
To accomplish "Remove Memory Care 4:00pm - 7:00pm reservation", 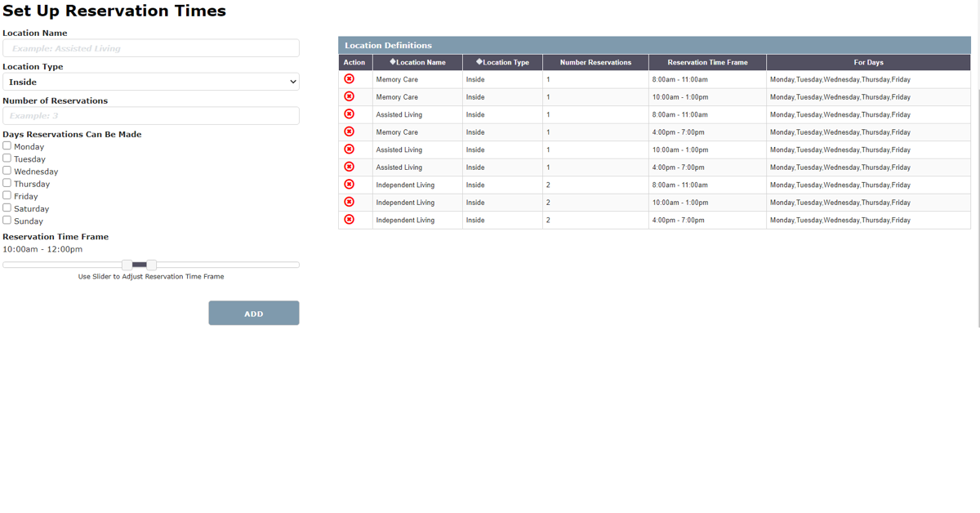I will click(350, 132).
